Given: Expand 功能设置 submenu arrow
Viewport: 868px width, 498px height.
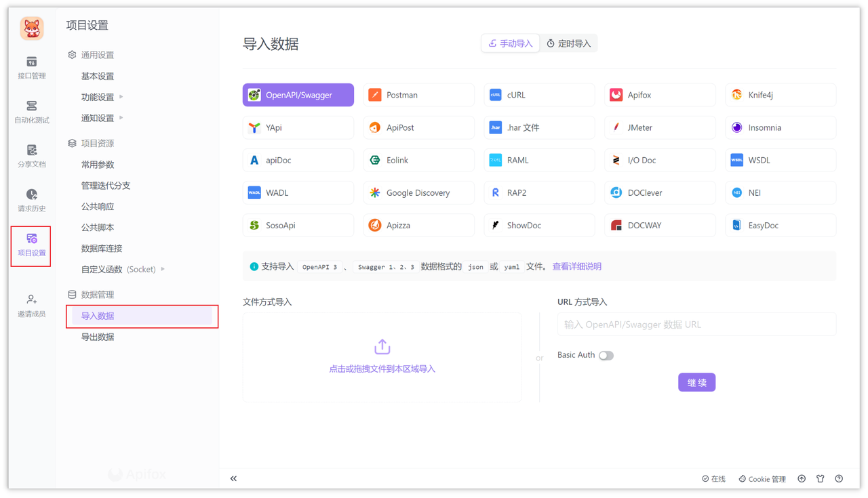Looking at the screenshot, I should [121, 97].
